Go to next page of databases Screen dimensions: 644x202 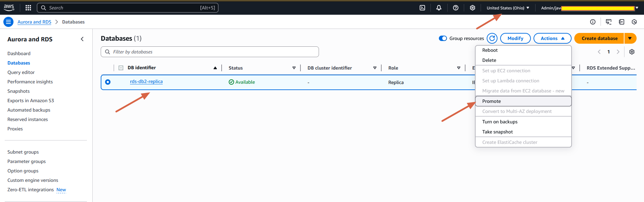[618, 52]
